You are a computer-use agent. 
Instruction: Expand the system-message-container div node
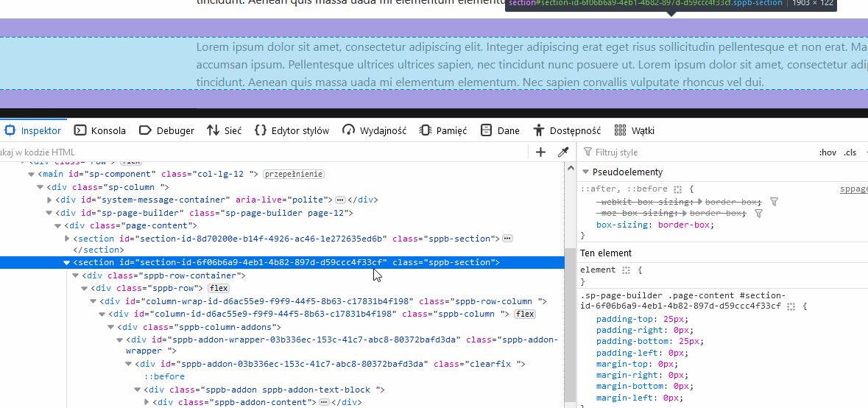point(49,200)
